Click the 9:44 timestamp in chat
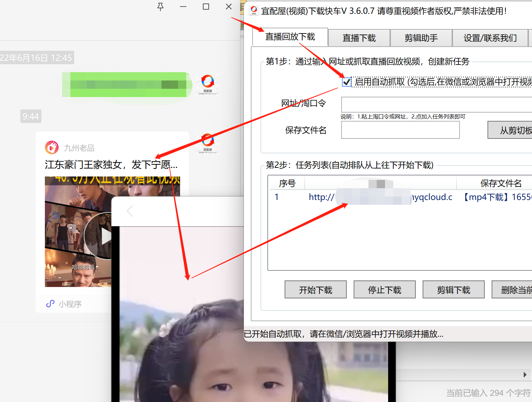Viewport: 532px width, 402px height. pos(31,116)
